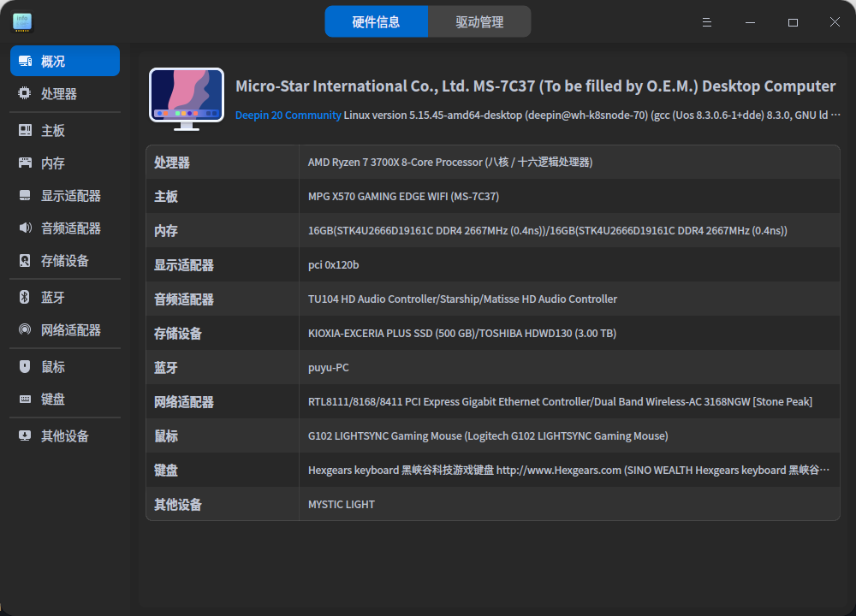856x616 pixels.
Task: Click the app logo in the titlebar
Action: point(21,21)
